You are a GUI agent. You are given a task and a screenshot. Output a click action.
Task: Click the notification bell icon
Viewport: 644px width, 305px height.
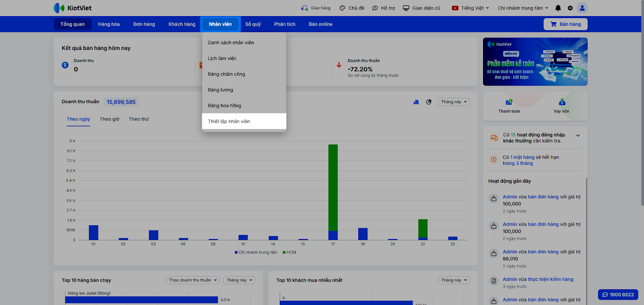558,8
